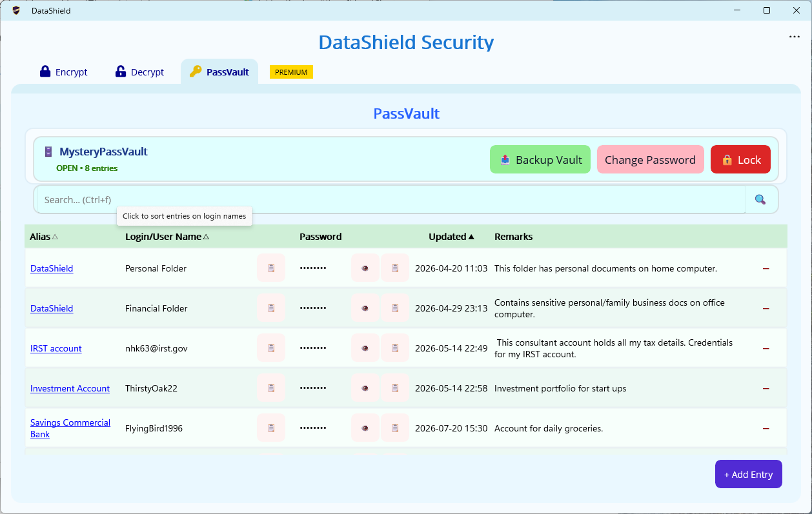Open the DataShield alias link for Personal Folder
This screenshot has height=514, width=812.
52,268
